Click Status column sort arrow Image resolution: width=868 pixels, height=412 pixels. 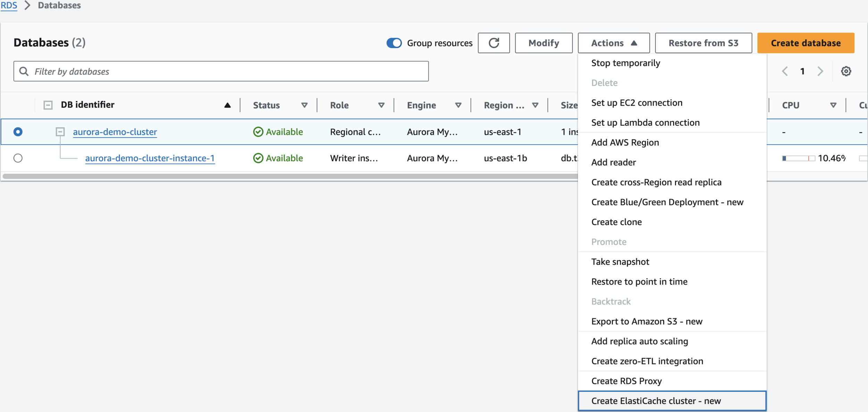pyautogui.click(x=304, y=105)
